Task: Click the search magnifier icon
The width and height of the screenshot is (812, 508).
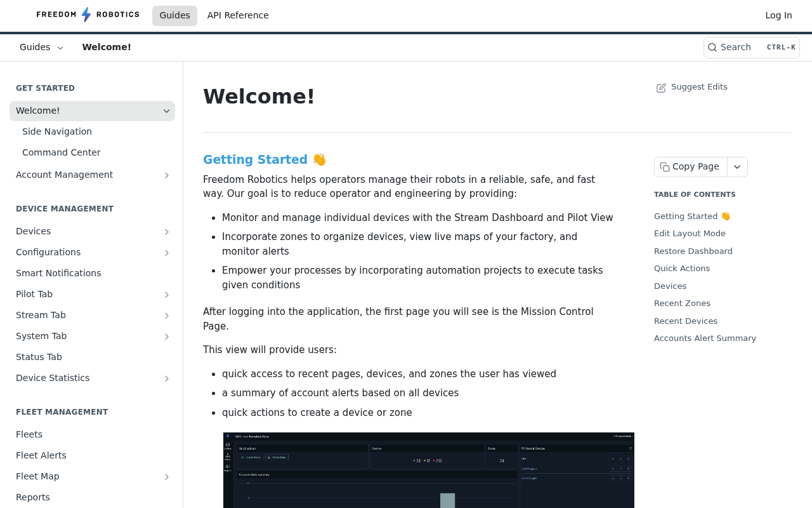Action: (x=712, y=48)
